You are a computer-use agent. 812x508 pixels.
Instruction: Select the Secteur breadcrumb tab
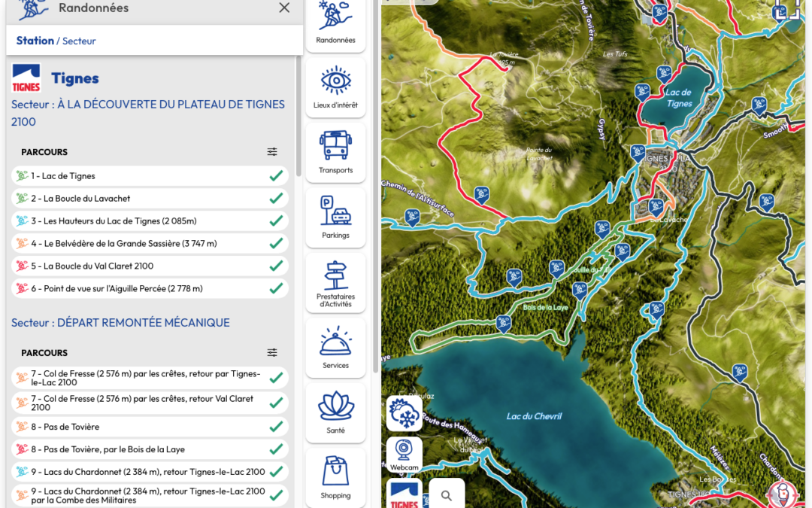[x=79, y=41]
